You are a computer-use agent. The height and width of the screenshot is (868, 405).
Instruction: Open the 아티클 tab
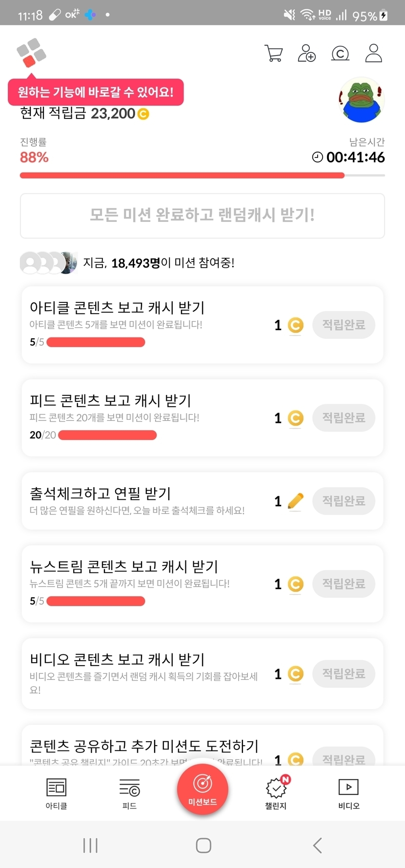[x=56, y=793]
